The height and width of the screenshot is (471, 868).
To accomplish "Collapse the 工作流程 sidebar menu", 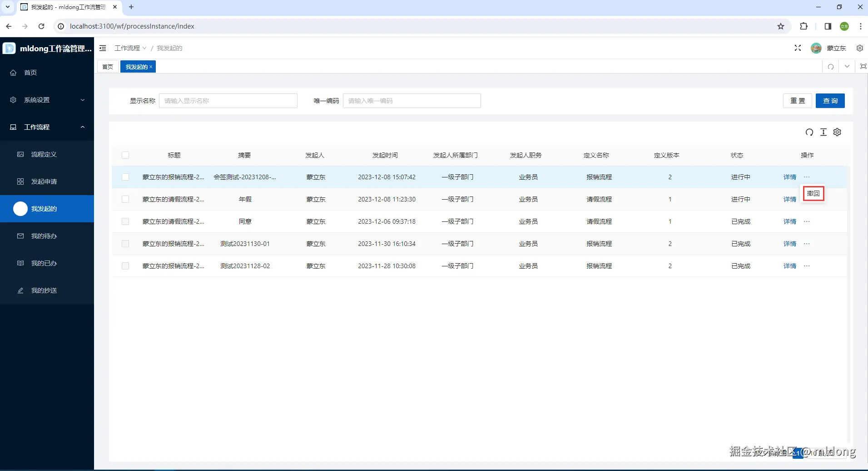I will (47, 127).
